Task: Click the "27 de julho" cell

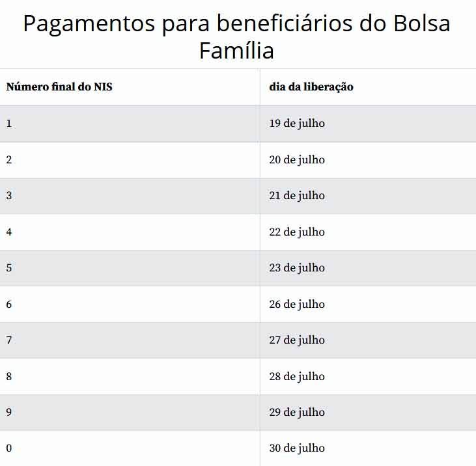Action: pyautogui.click(x=297, y=340)
